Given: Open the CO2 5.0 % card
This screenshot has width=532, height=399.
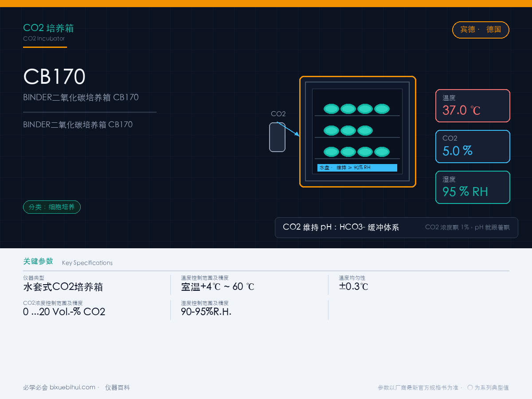Looking at the screenshot, I should 473,147.
